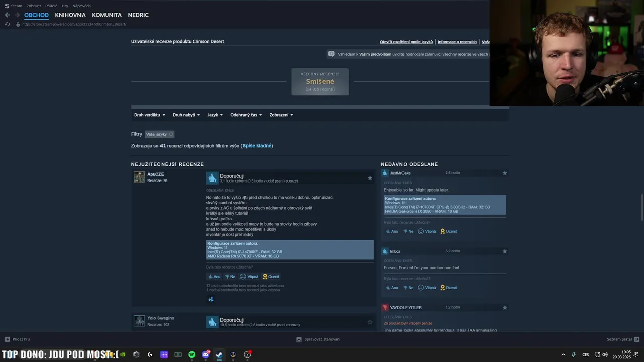Toggle the star on YAYDOLF YITLER's review

[x=505, y=307]
